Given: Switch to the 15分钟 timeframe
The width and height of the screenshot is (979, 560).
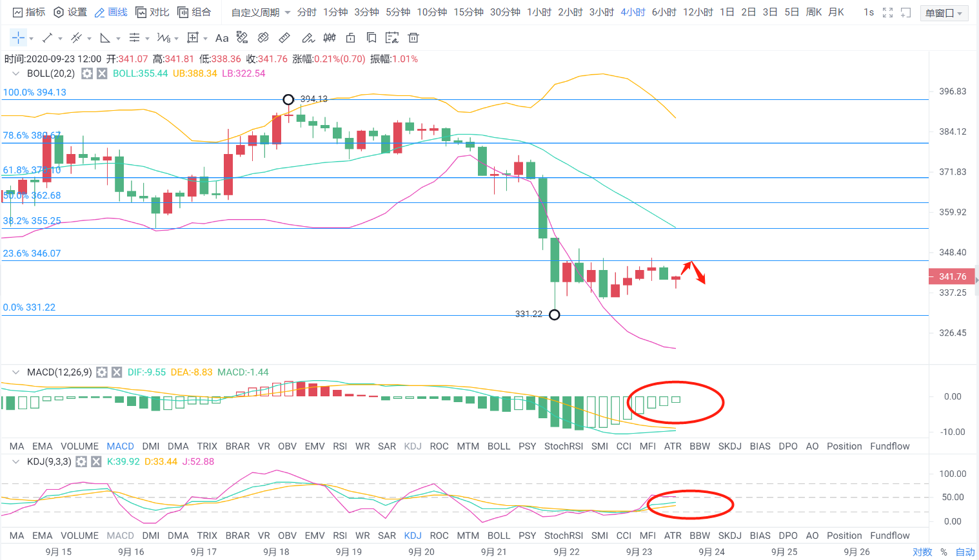Looking at the screenshot, I should click(x=469, y=13).
